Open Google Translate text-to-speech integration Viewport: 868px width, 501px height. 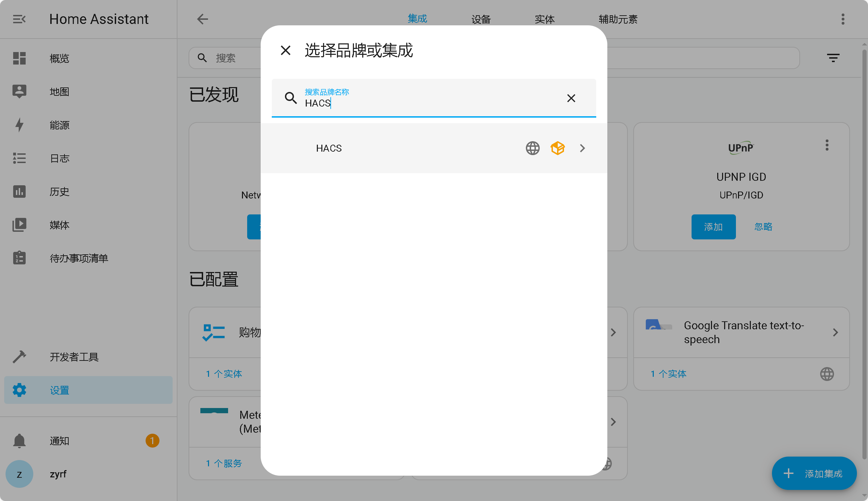(741, 332)
